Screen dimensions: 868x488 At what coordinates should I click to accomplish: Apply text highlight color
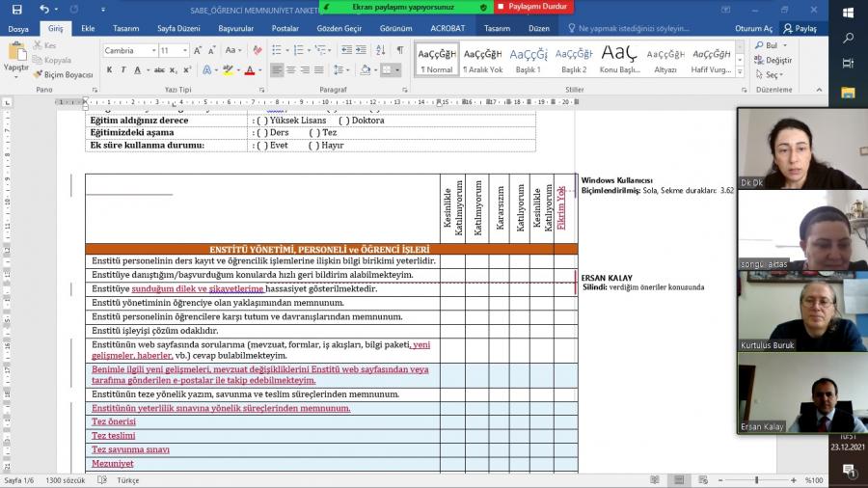pos(227,69)
